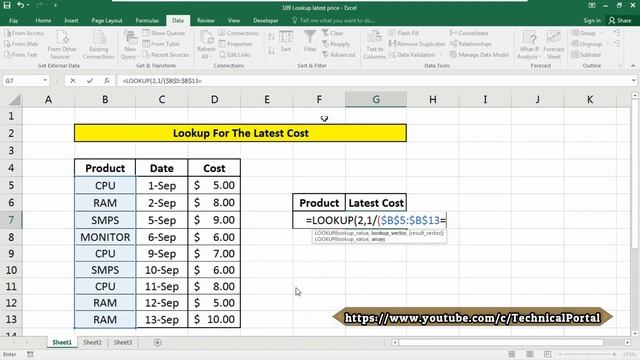Click the From Web icon
The height and width of the screenshot is (360, 640).
(x=21, y=44)
